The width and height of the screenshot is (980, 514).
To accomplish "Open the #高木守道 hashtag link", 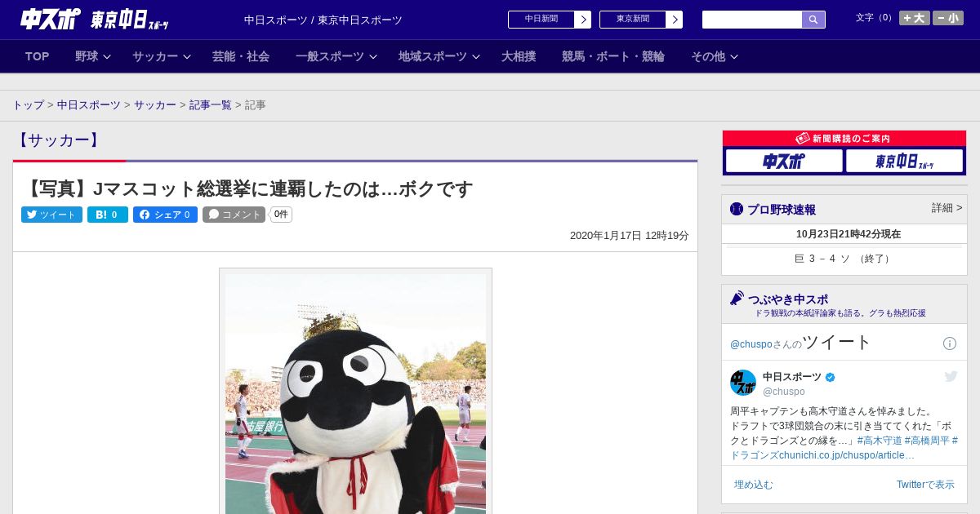I will [x=880, y=441].
